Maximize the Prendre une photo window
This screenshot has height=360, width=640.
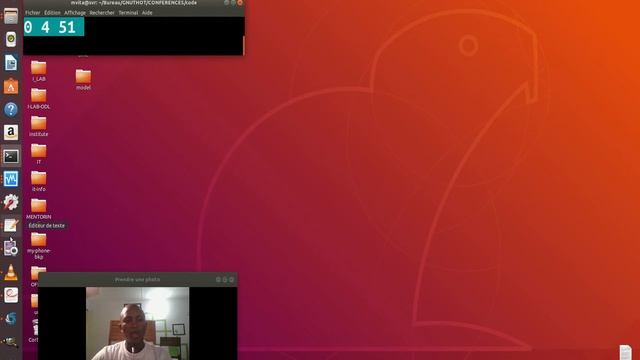224,280
